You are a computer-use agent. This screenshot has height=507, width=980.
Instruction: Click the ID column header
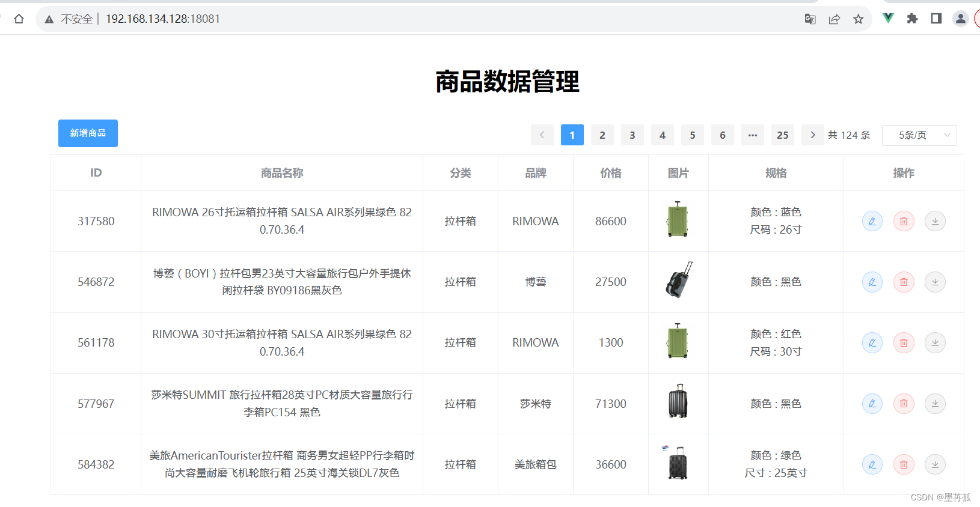(x=96, y=173)
